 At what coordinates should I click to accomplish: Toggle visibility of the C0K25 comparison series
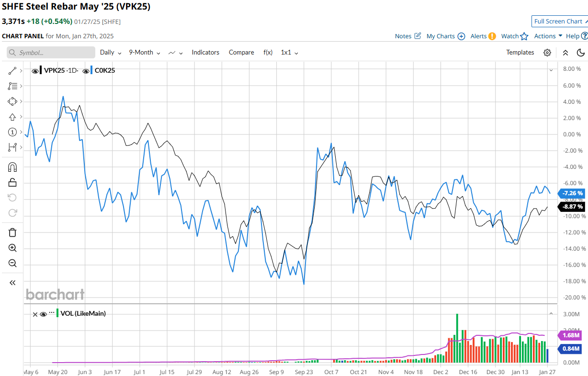pos(86,71)
